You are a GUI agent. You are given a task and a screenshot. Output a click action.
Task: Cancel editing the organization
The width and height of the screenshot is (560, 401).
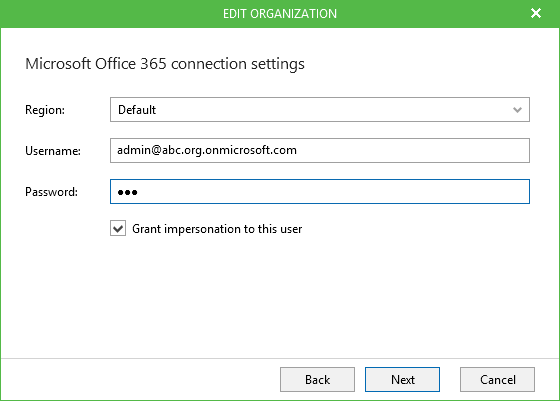tap(497, 379)
